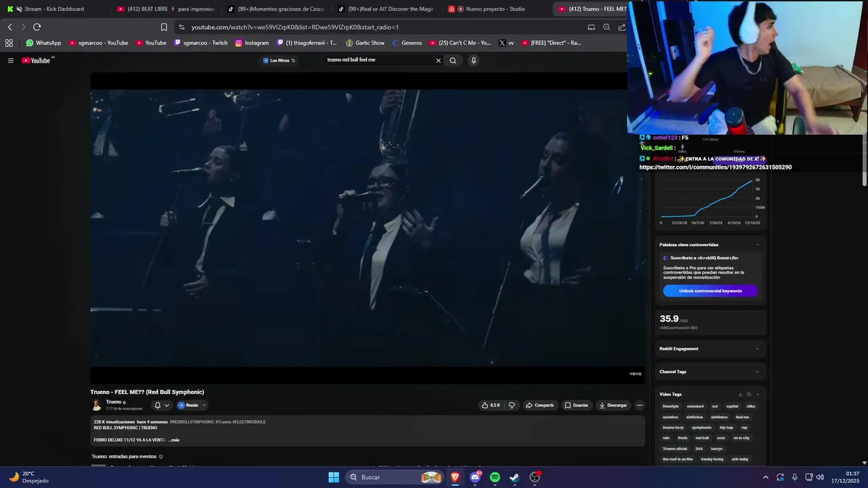
Task: Launch Spotify from the taskbar
Action: coord(495,477)
